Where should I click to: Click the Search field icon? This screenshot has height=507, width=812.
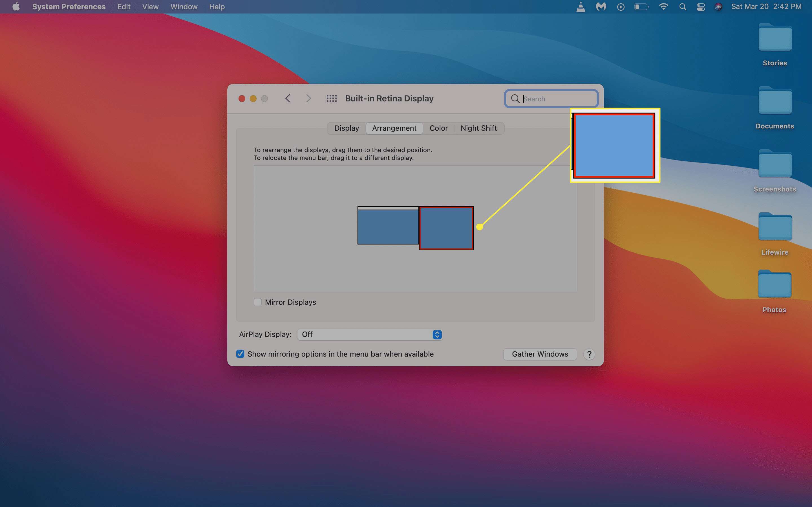515,98
